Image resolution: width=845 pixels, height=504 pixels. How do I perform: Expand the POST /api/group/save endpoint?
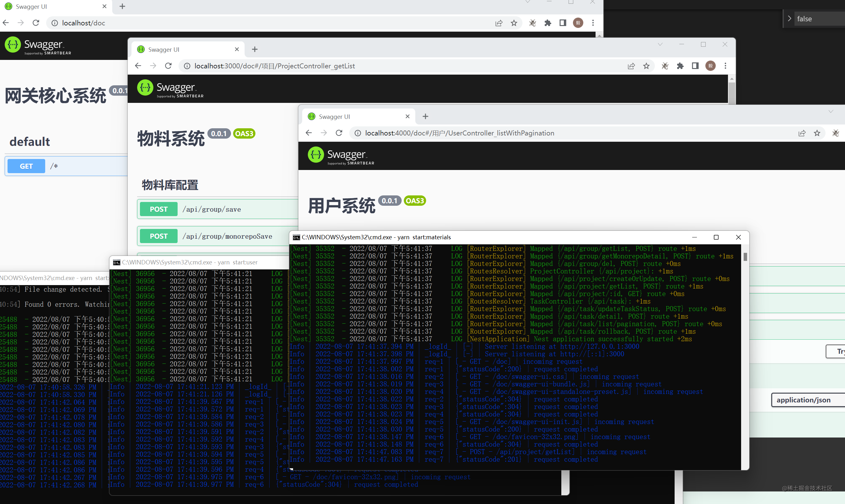[217, 209]
